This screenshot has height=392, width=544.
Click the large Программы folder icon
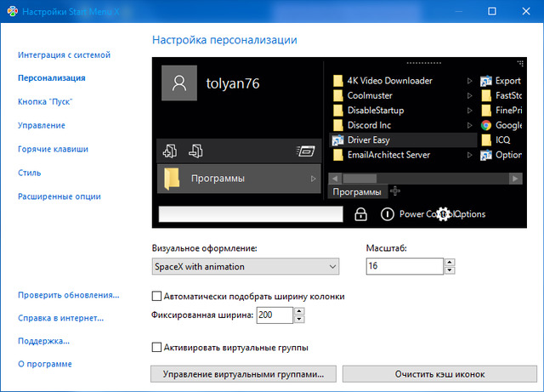(172, 179)
